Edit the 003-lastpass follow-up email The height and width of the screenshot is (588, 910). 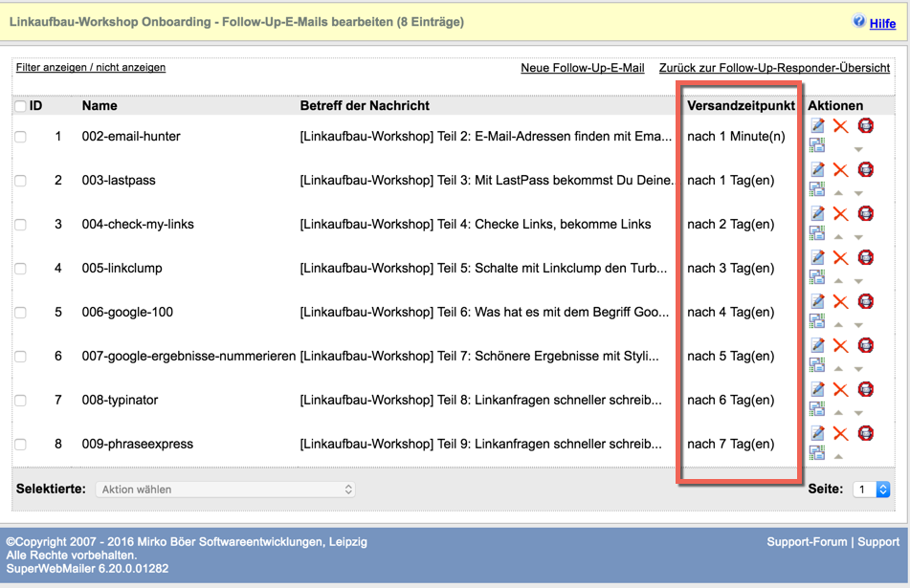(x=818, y=169)
